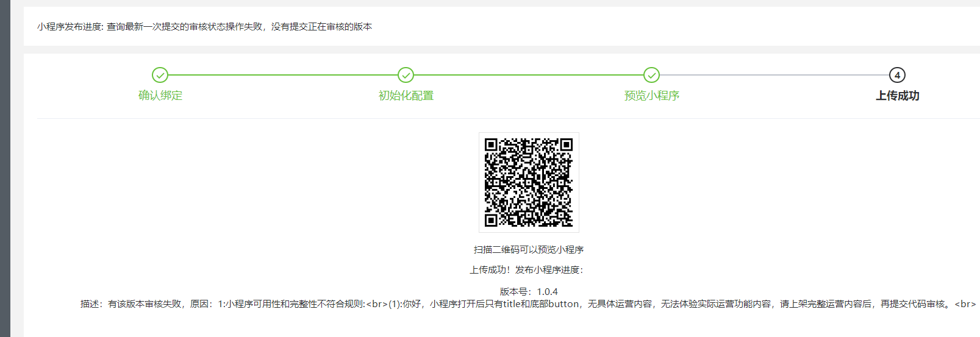The height and width of the screenshot is (337, 980).
Task: Click the checkmark icon above 初始化配置
Action: click(406, 75)
